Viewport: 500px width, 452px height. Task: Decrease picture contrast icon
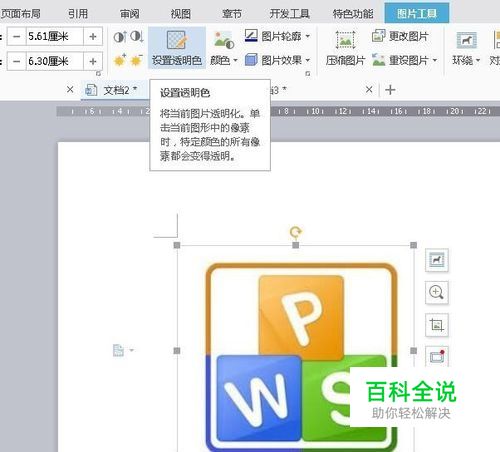tap(137, 36)
